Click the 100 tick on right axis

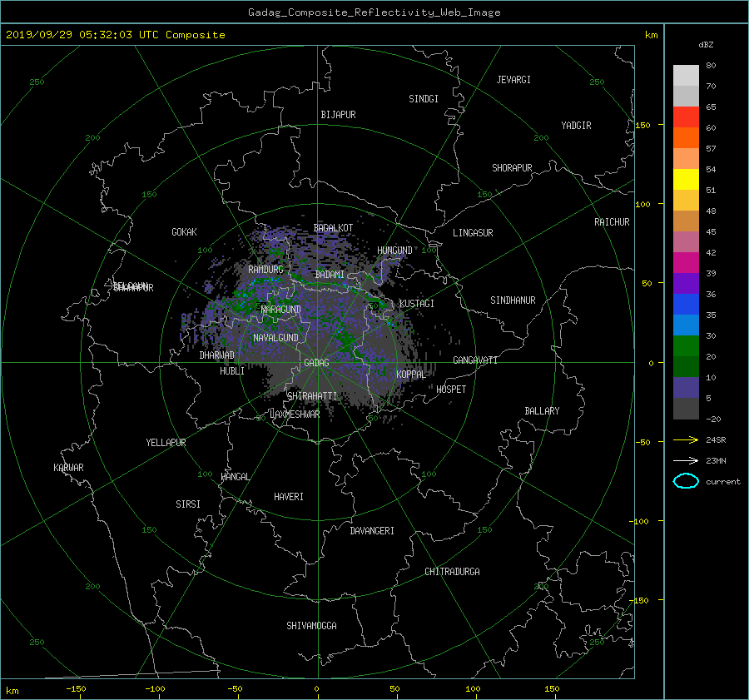(x=642, y=205)
